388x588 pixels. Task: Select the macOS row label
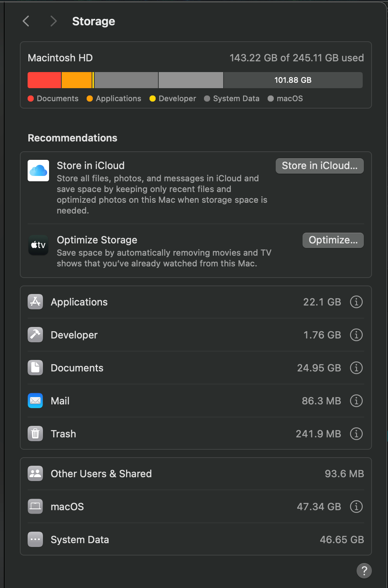point(67,507)
